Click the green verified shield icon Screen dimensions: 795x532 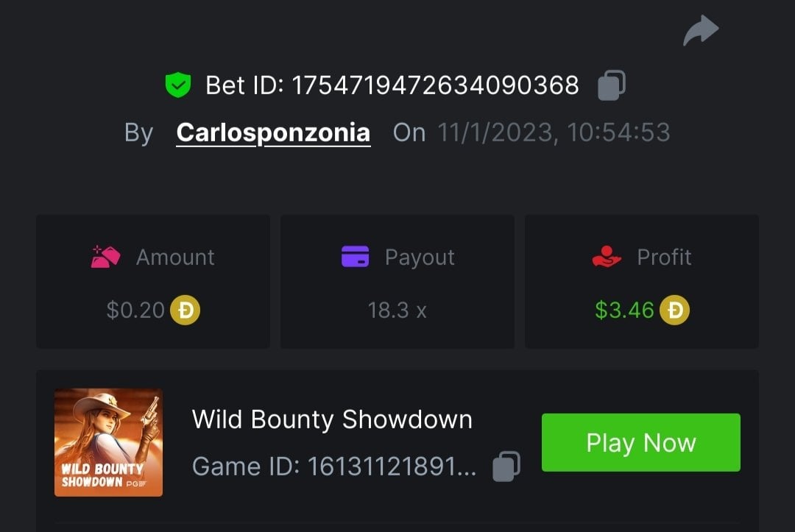[x=177, y=85]
